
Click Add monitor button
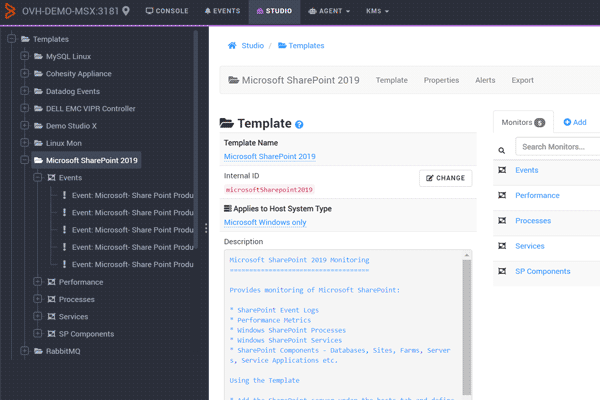(575, 122)
